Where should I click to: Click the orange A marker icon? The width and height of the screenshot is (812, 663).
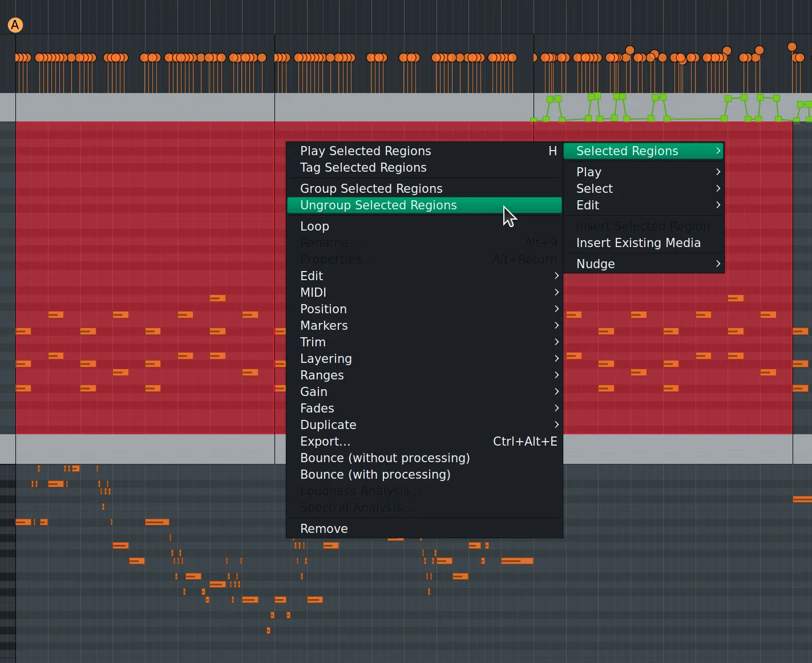pos(15,25)
